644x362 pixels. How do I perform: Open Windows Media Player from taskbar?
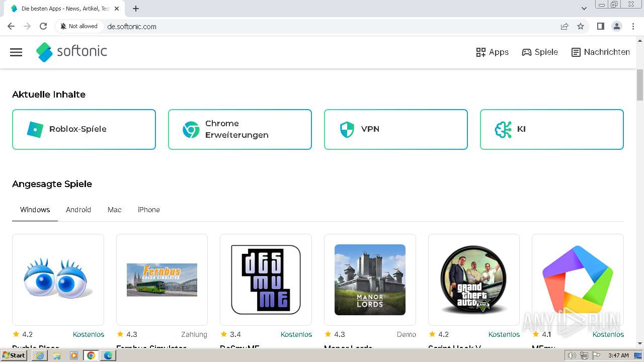click(x=74, y=355)
